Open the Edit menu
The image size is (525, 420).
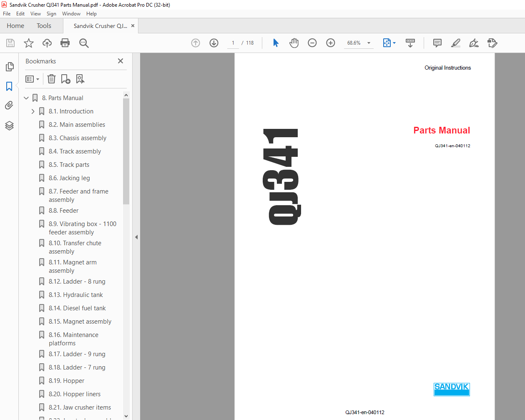click(20, 14)
